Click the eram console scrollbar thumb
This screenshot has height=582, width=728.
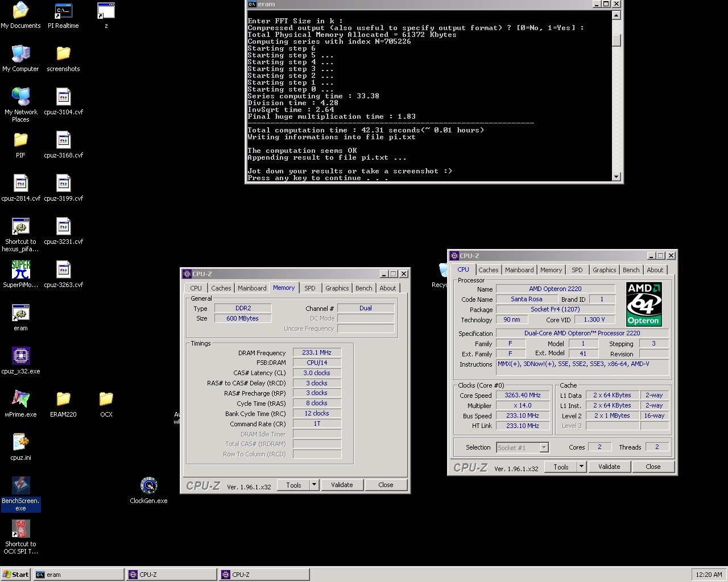pos(616,40)
